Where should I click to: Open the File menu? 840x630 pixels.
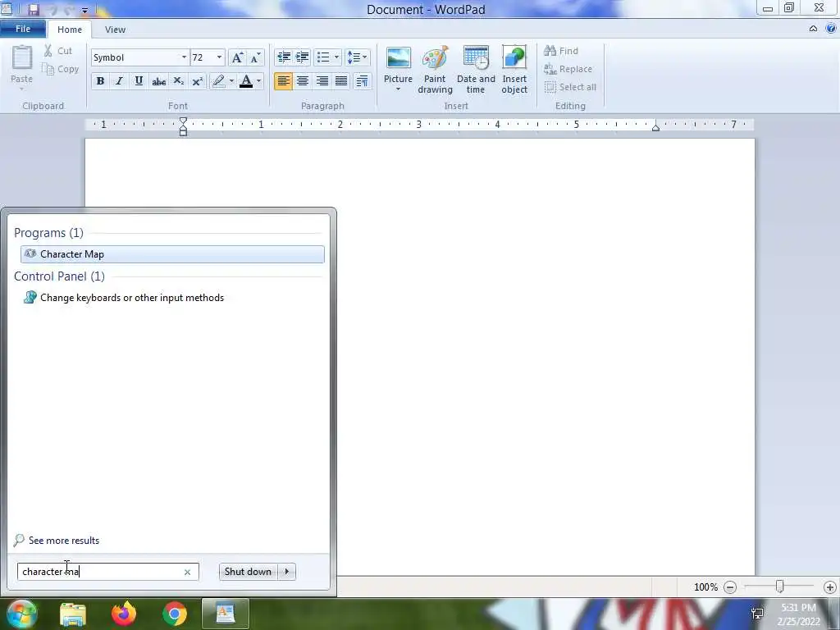(x=23, y=29)
